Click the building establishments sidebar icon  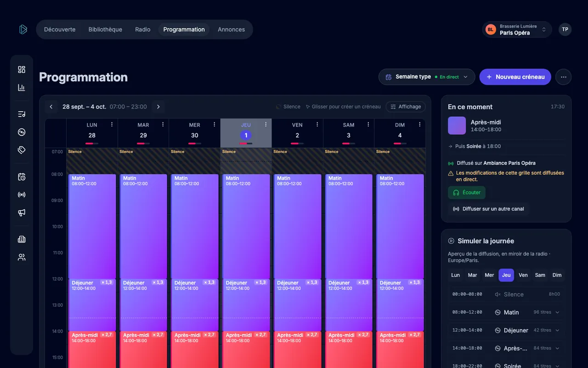click(x=22, y=239)
